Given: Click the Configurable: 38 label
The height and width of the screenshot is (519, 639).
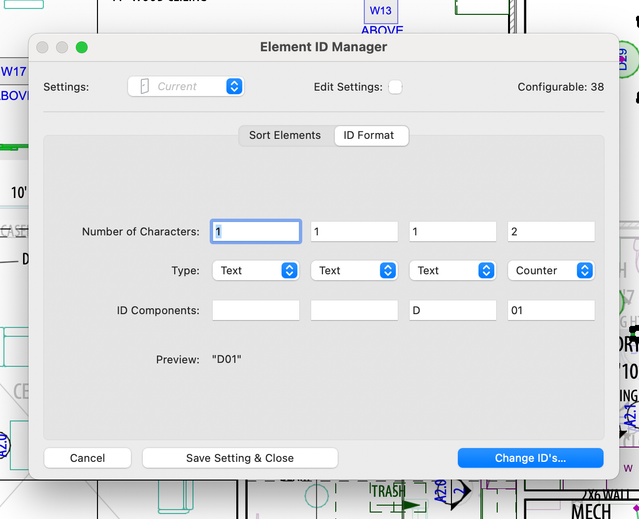Looking at the screenshot, I should pyautogui.click(x=560, y=87).
